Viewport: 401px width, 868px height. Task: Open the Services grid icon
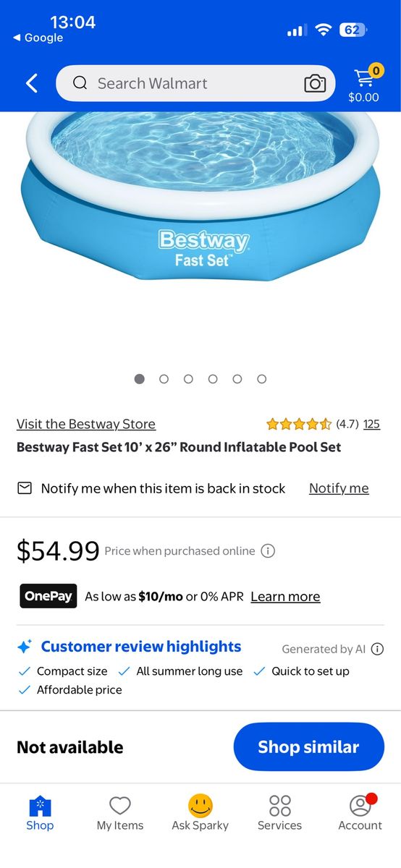point(280,805)
